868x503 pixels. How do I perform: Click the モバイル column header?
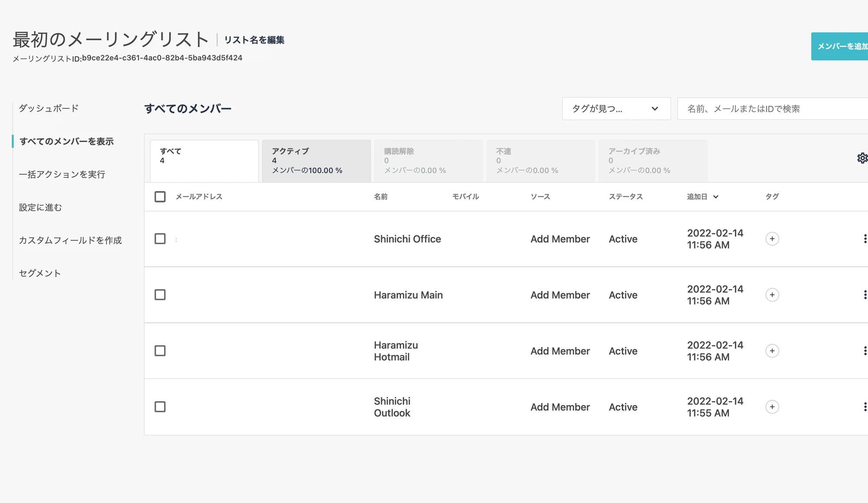[x=466, y=197]
